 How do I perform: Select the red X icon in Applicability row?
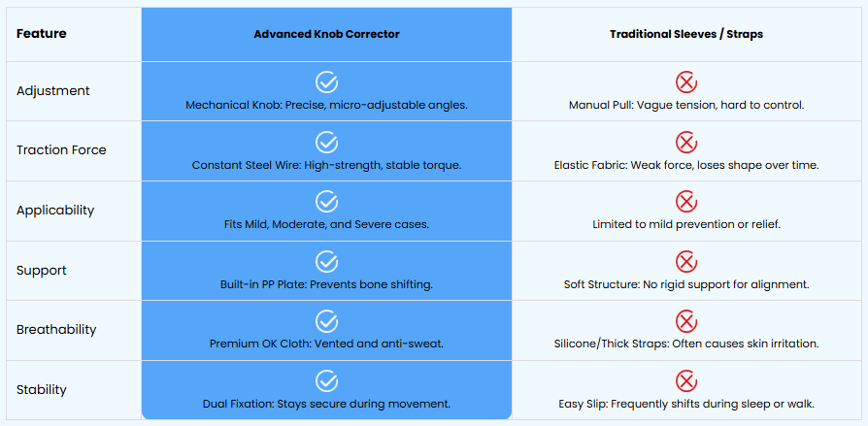pyautogui.click(x=686, y=202)
